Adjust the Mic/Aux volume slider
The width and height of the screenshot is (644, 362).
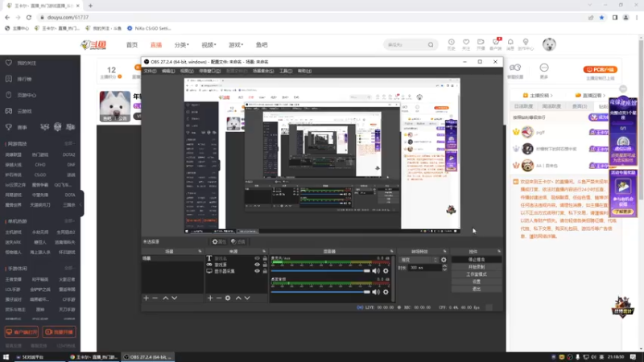[x=320, y=271]
